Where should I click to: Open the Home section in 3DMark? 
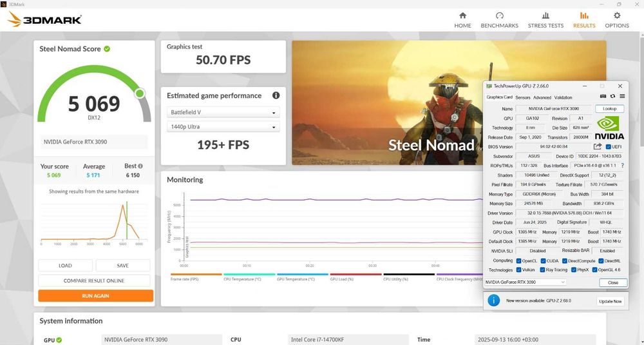pyautogui.click(x=462, y=20)
